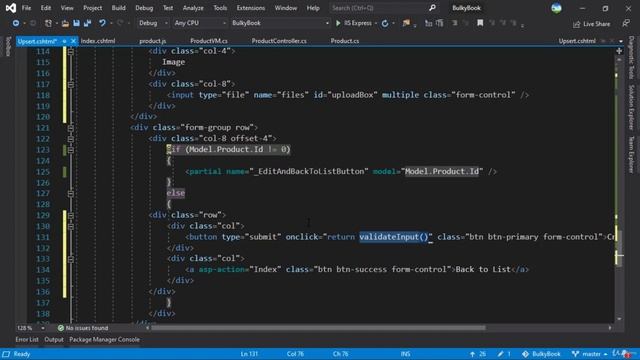640x360 pixels.
Task: Click the text "validateInput()" on line 131
Action: pos(393,237)
